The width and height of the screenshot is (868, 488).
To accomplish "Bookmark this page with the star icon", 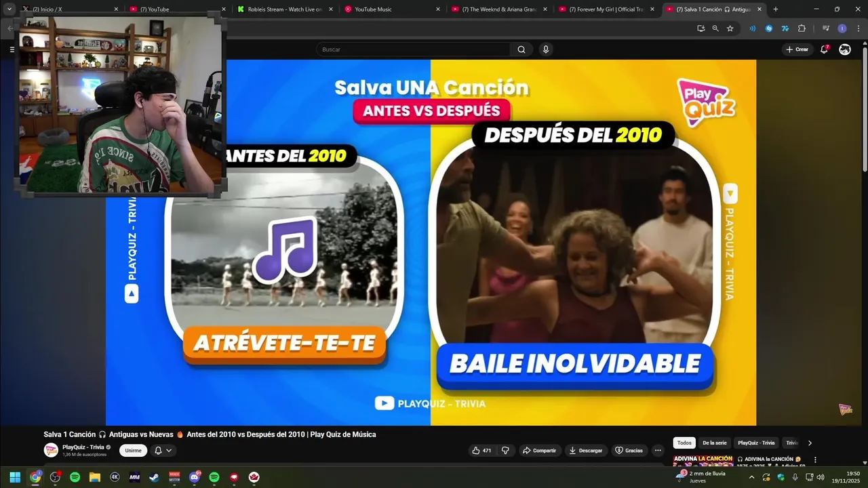I will (730, 28).
